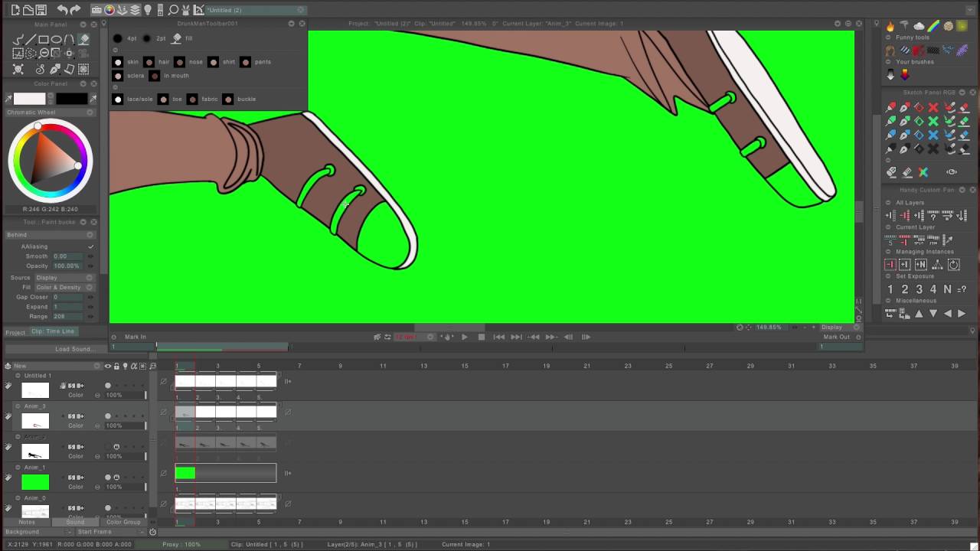Toggle visibility of all layers eye icon
The height and width of the screenshot is (551, 980).
pos(107,366)
